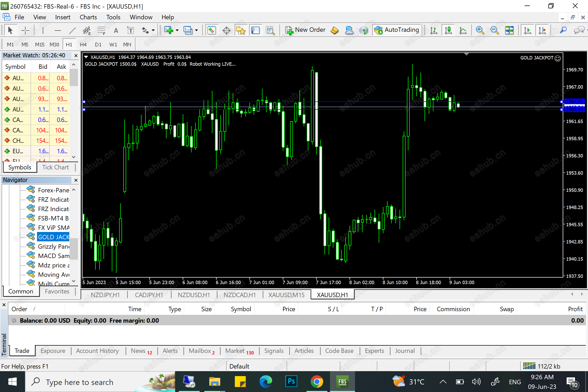Select the Text Label tool
Viewport: 588px width, 392px height.
point(131,30)
